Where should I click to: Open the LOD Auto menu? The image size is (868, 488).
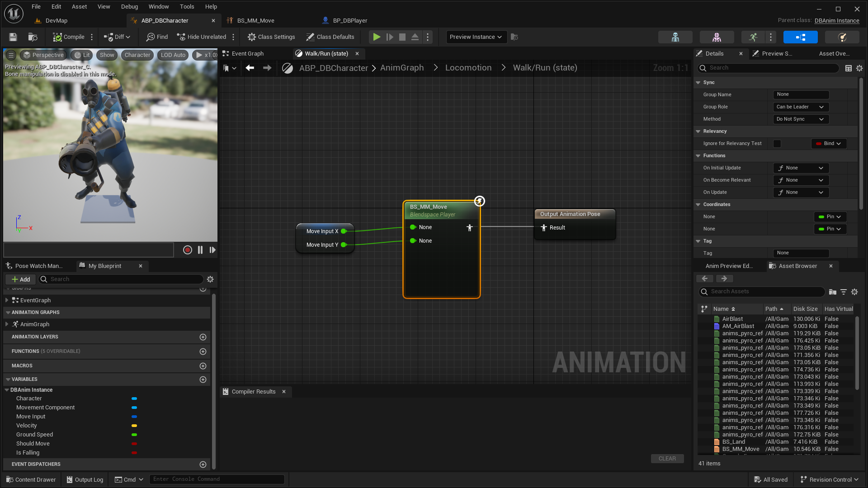173,55
